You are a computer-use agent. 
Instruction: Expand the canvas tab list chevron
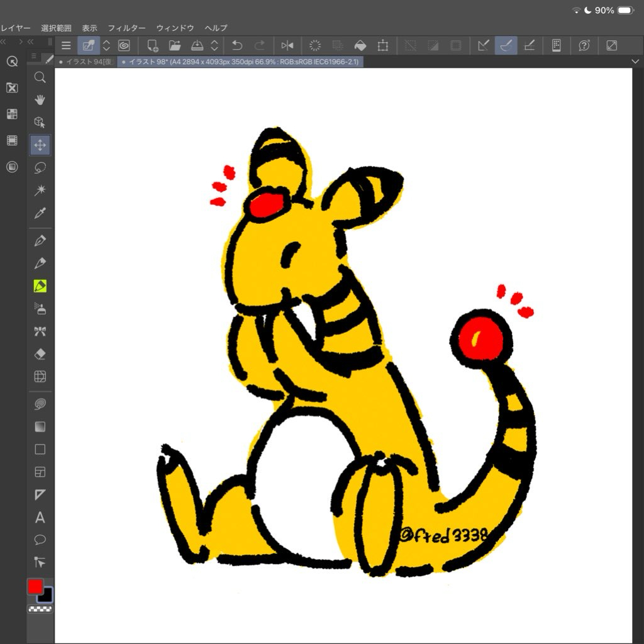pos(635,61)
